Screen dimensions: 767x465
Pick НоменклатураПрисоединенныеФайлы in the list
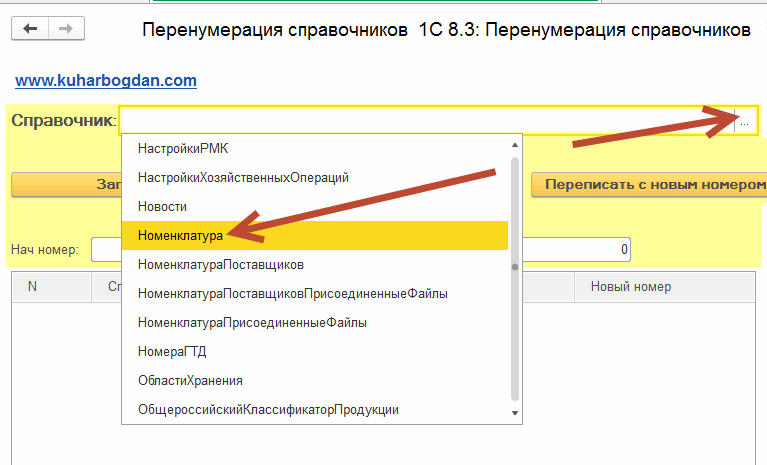pos(252,323)
